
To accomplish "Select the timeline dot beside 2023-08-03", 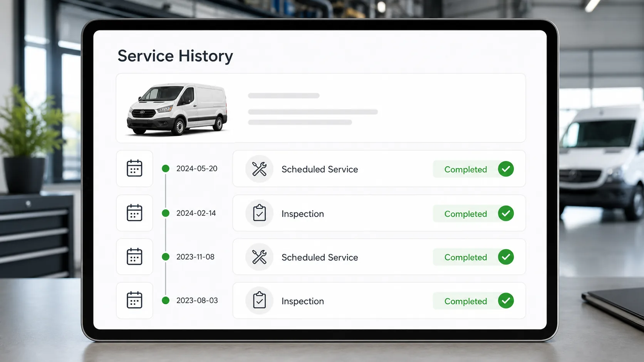I will [166, 300].
